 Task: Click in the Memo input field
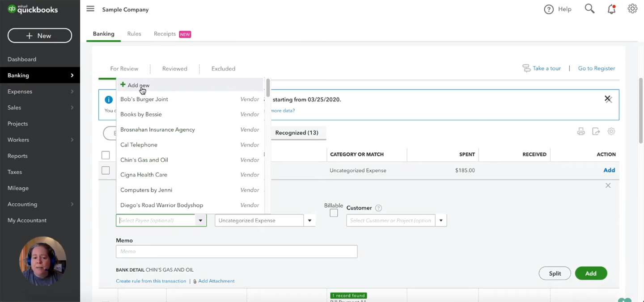tap(237, 252)
